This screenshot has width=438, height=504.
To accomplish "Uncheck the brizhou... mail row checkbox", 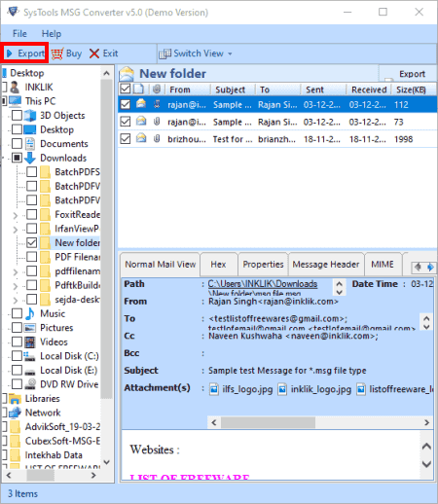I will pyautogui.click(x=126, y=139).
